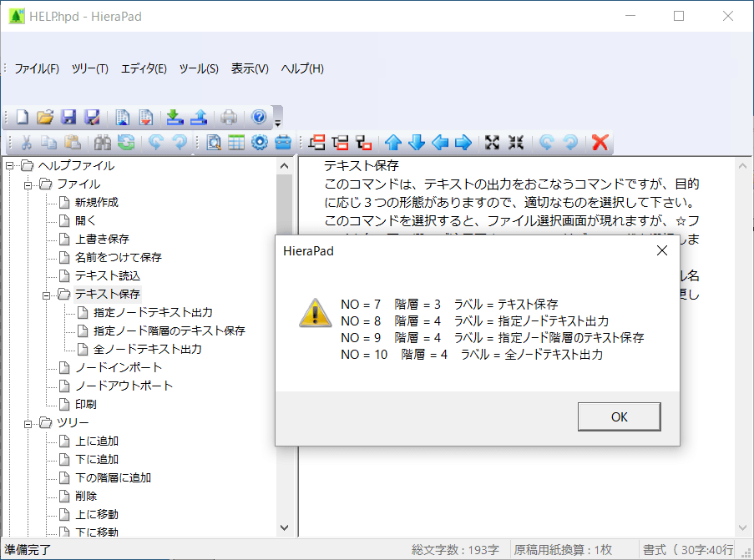Screen dimensions: 754x560
Task: Select the 下の階層に追加 tree item
Action: point(113,477)
